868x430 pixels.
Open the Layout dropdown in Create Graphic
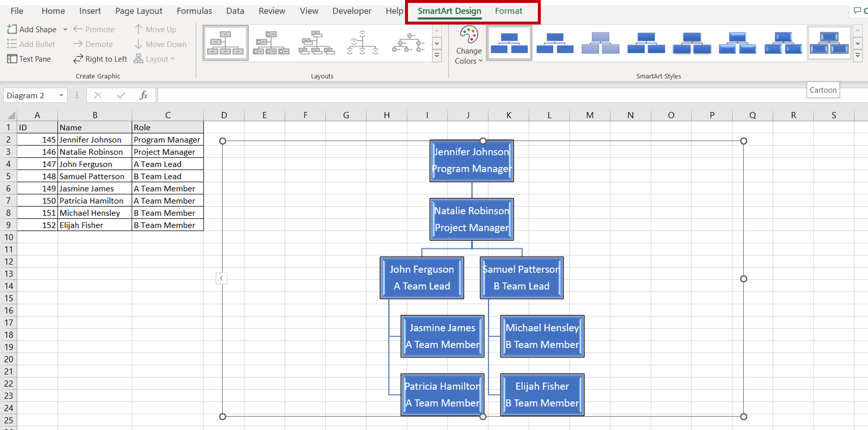pyautogui.click(x=155, y=59)
